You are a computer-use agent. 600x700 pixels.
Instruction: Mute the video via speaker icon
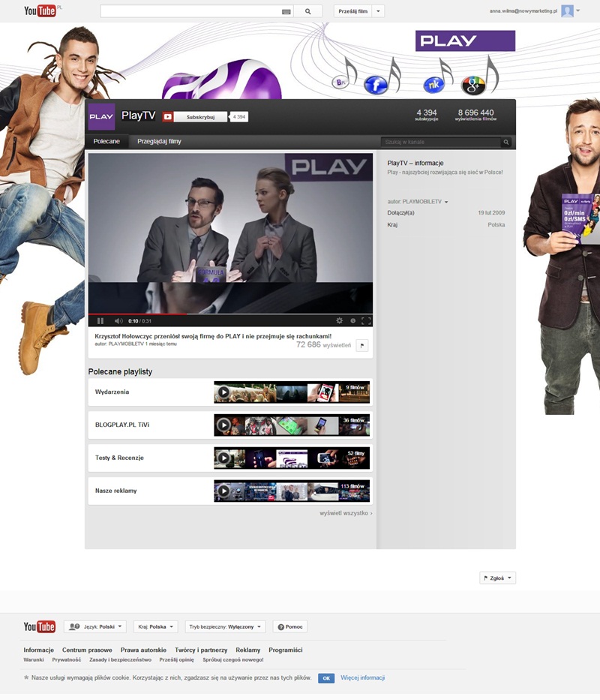118,321
